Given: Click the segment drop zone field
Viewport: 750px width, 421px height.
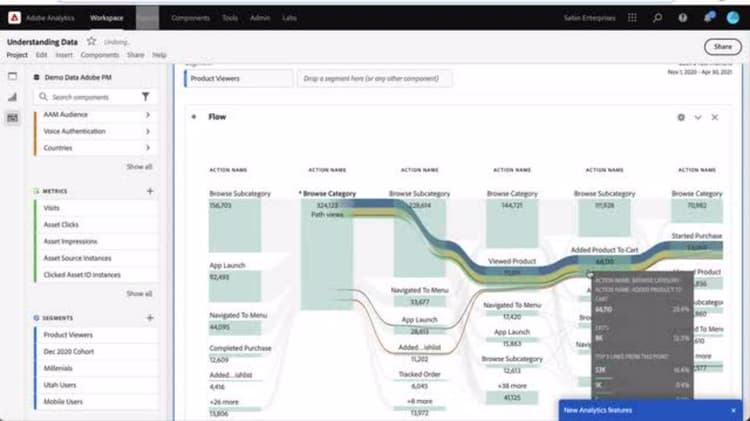Looking at the screenshot, I should tap(375, 78).
